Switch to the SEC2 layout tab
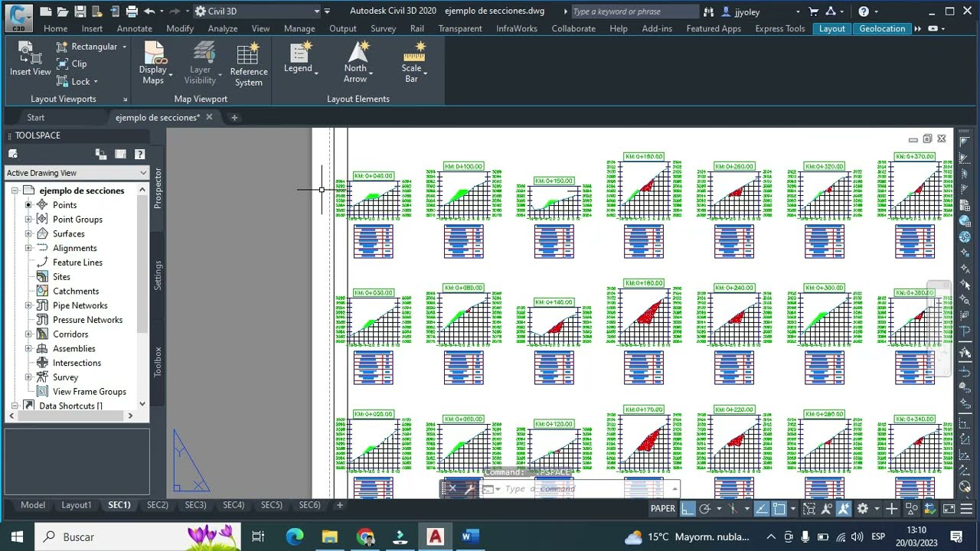Viewport: 980px width, 551px height. [x=157, y=505]
